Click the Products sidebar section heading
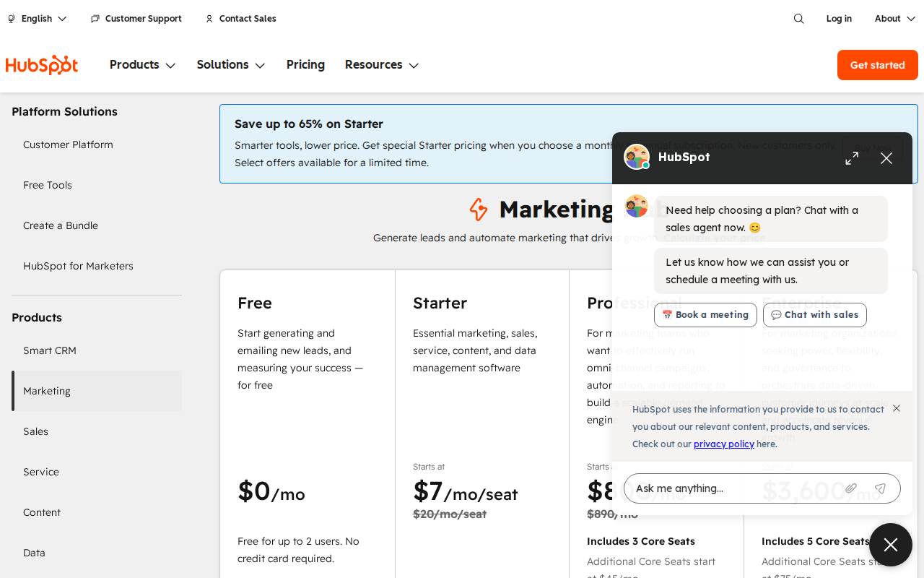 point(37,317)
